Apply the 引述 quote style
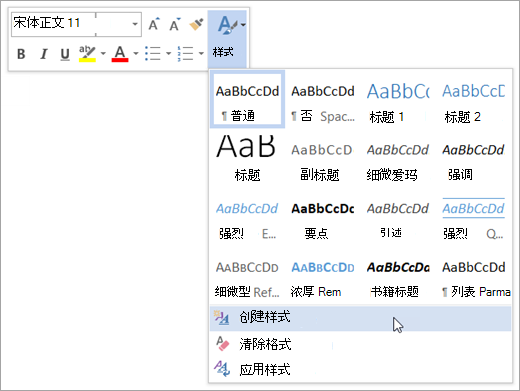This screenshot has height=391, width=520. click(x=398, y=217)
